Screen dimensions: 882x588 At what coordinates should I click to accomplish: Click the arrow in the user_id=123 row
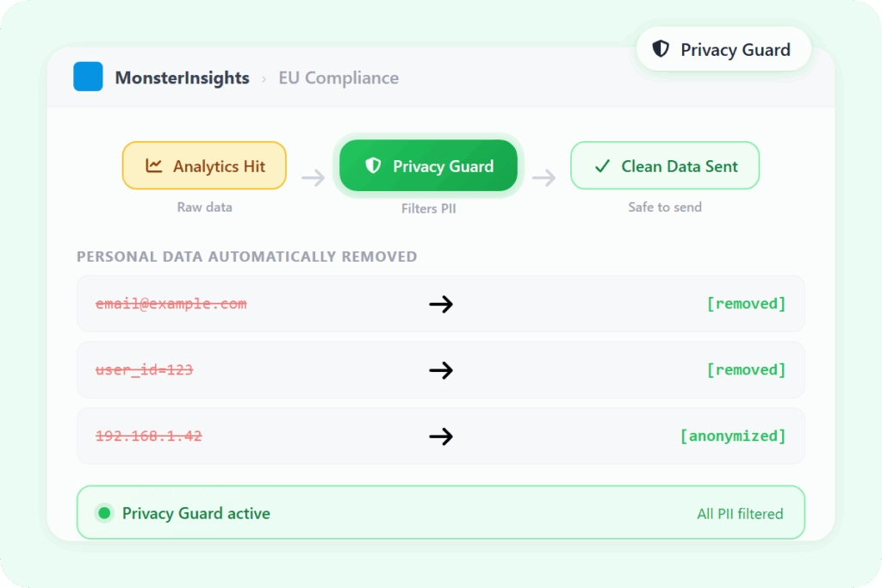(441, 370)
